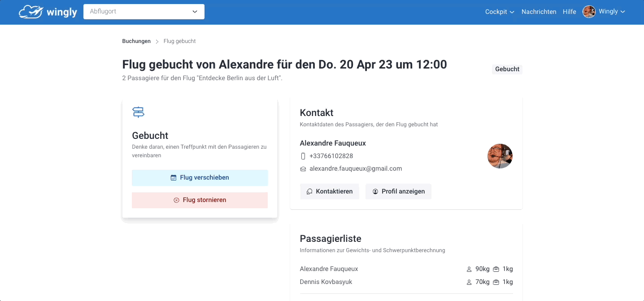Click person icon beside 90kg
The width and height of the screenshot is (644, 301).
[469, 269]
